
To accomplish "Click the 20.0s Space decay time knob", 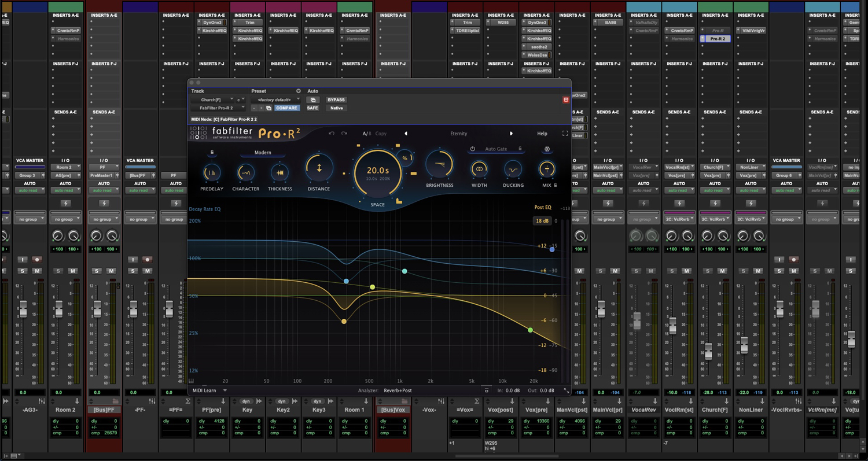I will point(377,172).
